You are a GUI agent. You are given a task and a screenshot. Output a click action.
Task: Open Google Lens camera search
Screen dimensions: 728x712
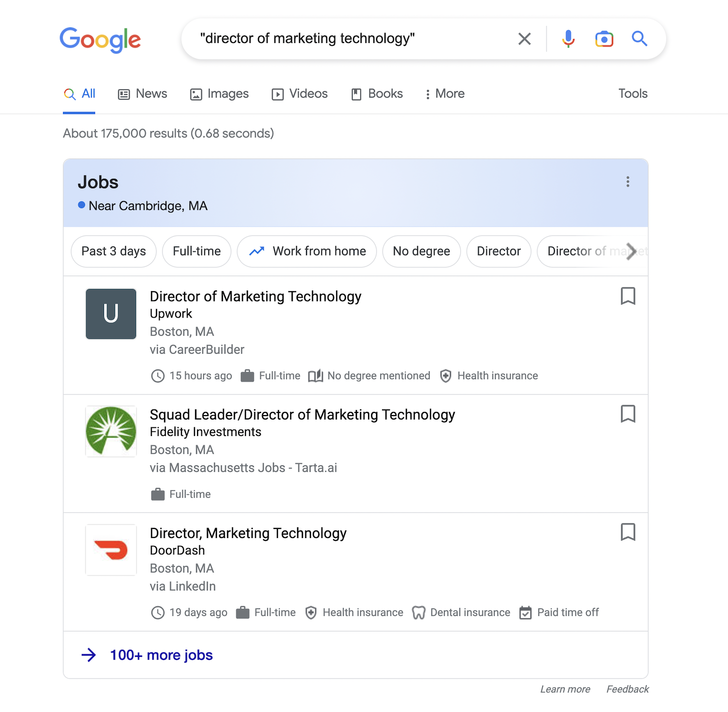tap(604, 39)
